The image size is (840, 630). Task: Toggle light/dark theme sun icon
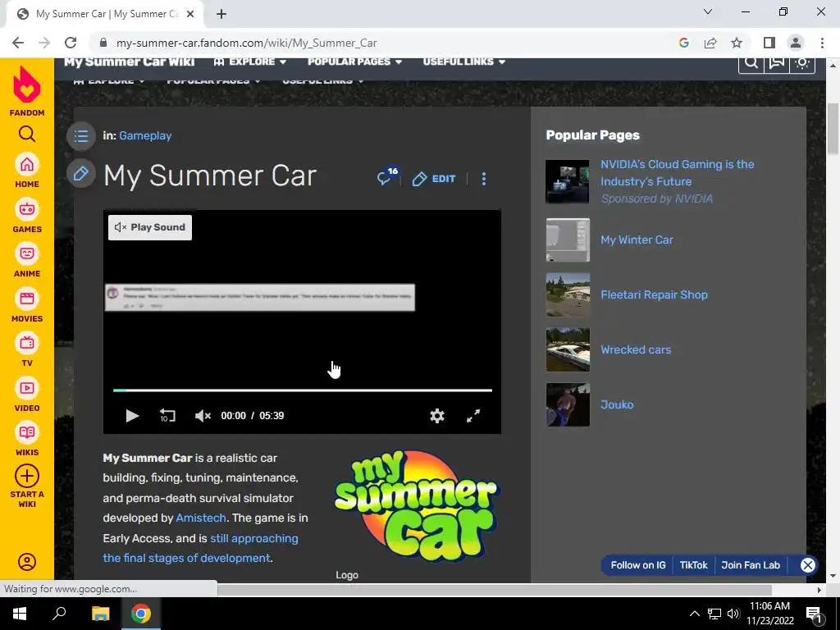[x=802, y=62]
